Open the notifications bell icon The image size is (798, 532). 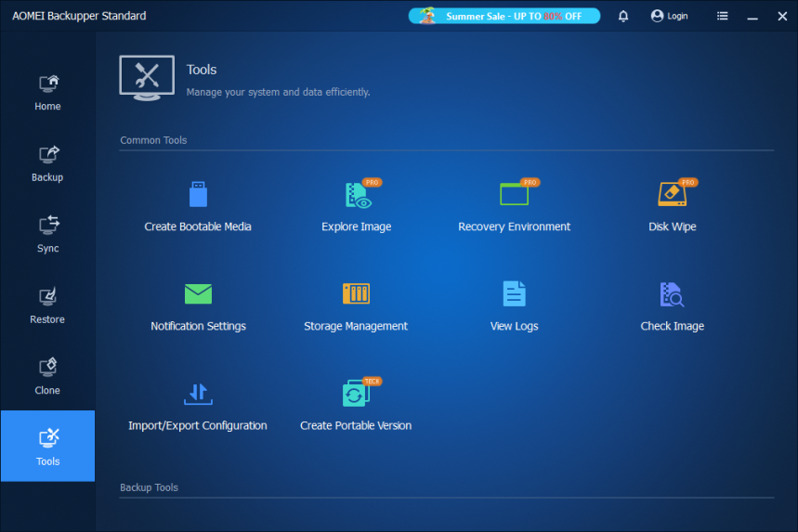point(623,16)
